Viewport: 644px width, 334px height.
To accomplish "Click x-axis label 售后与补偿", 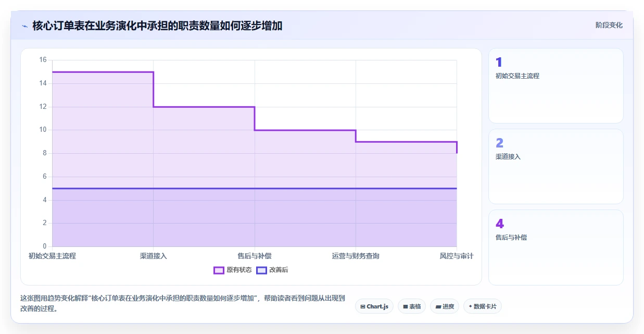I will tap(255, 256).
